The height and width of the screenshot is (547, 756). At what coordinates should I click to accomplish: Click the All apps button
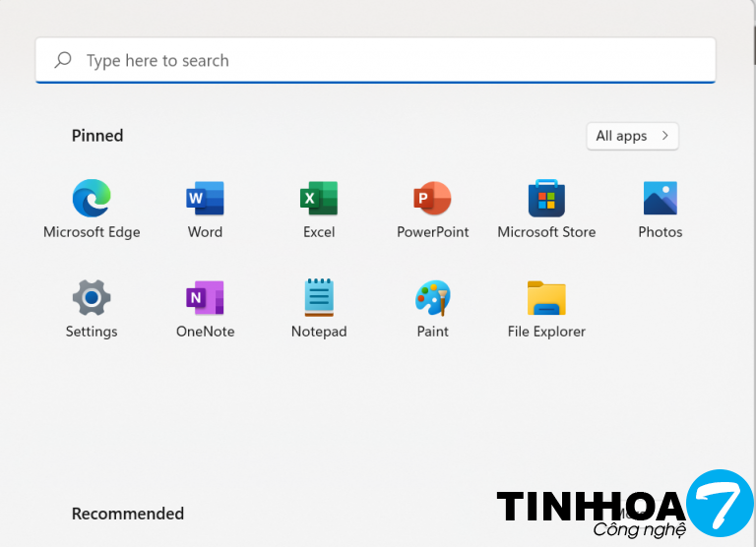coord(621,136)
